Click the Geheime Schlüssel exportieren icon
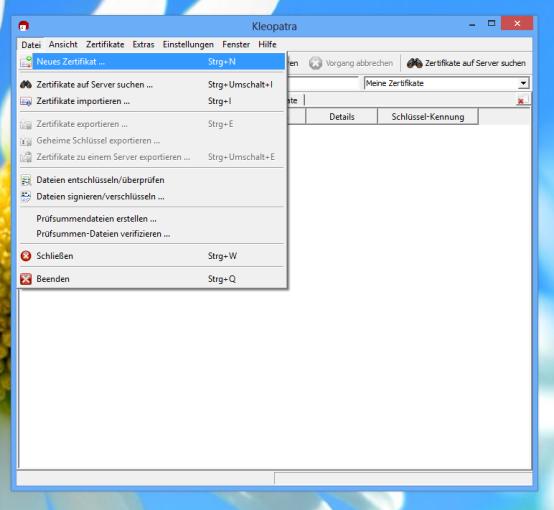Image resolution: width=554 pixels, height=510 pixels. click(26, 141)
